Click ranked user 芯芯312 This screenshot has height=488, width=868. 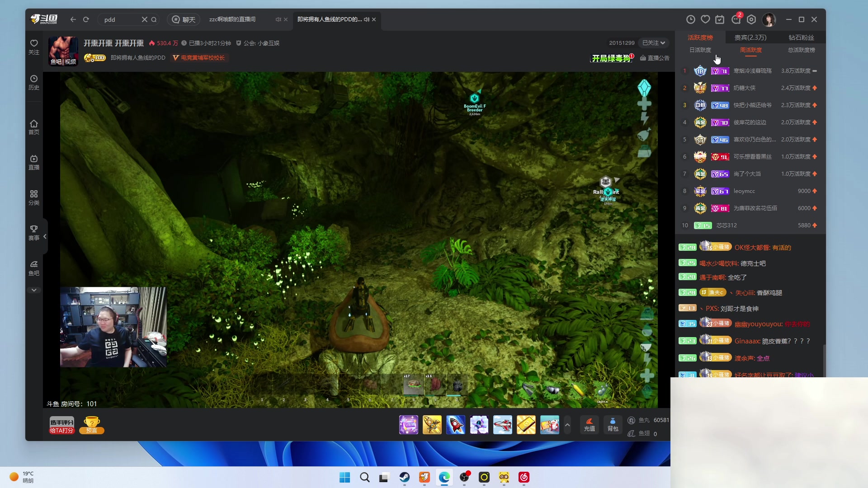click(726, 225)
